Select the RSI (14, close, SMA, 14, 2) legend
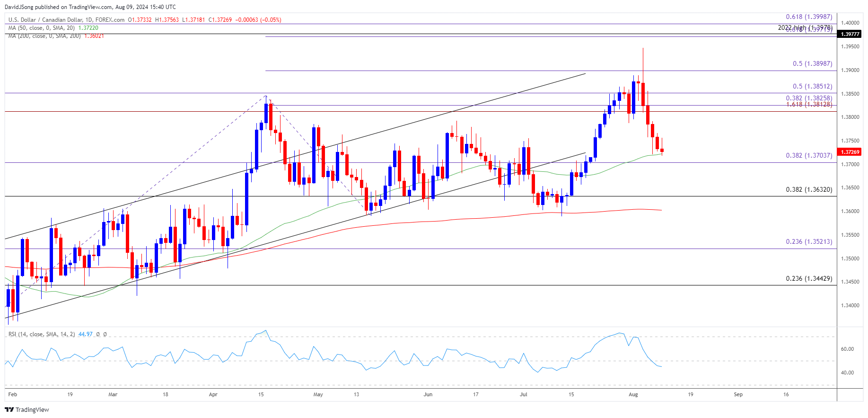This screenshot has width=868, height=418. (42, 334)
